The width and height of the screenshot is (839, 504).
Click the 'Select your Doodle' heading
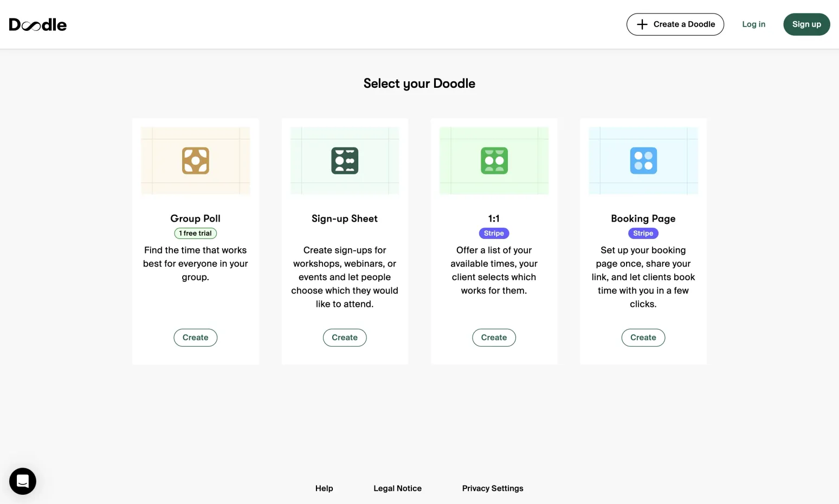tap(419, 83)
